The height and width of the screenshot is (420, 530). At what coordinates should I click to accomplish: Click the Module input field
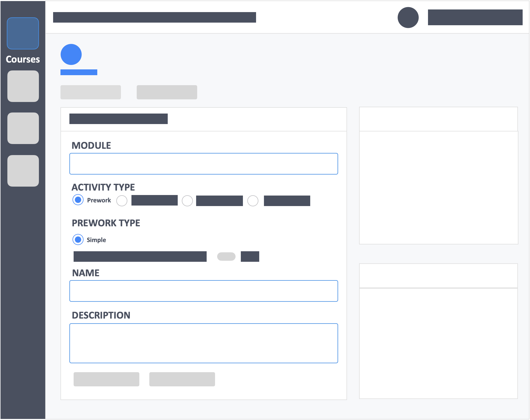204,164
